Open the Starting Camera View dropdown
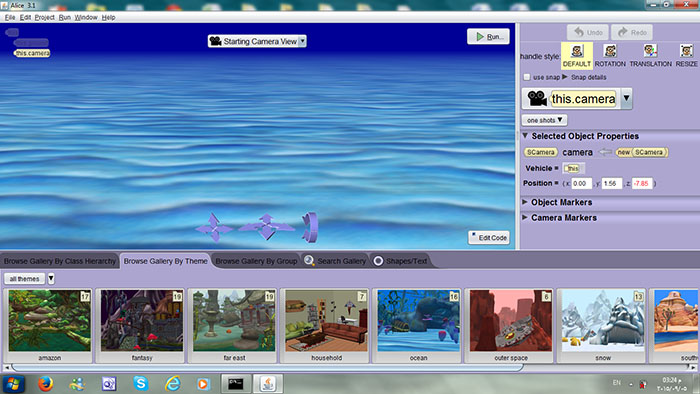 click(x=257, y=41)
